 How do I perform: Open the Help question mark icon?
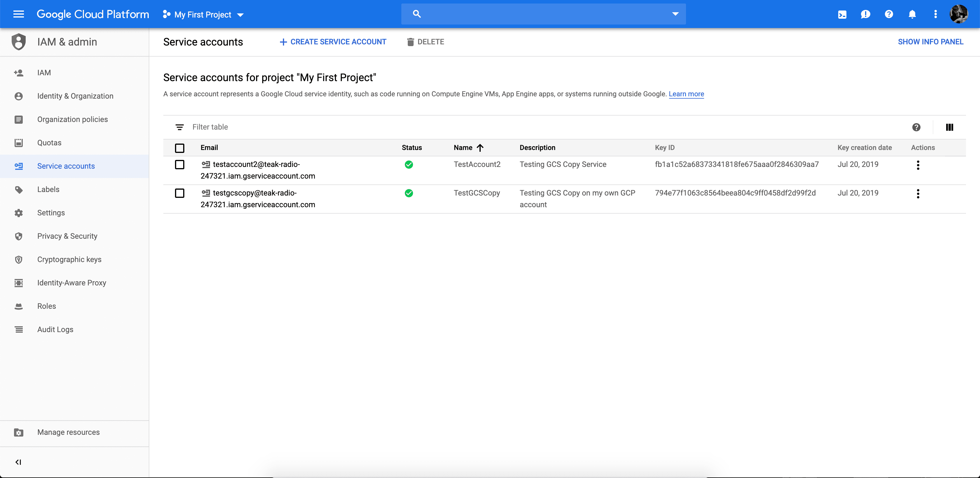click(x=889, y=14)
